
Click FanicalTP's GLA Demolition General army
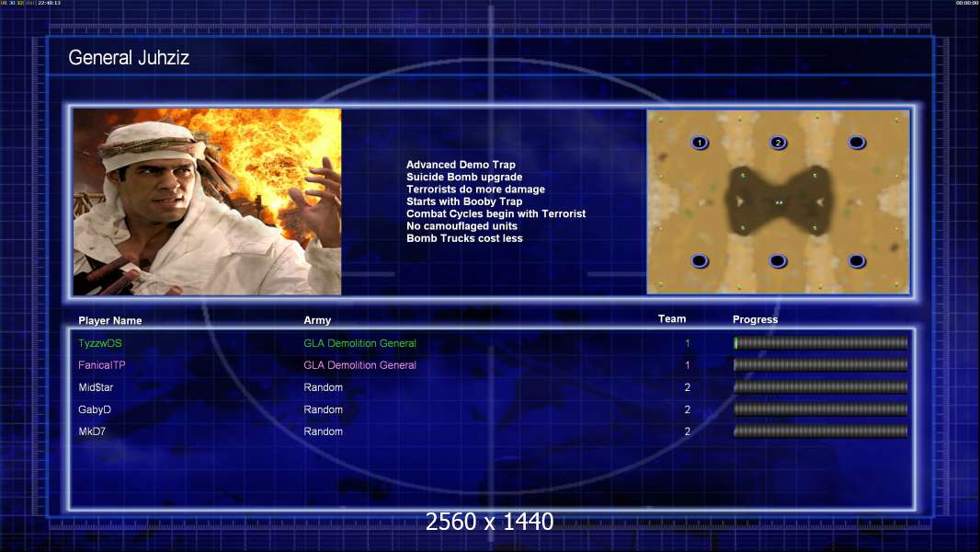360,365
